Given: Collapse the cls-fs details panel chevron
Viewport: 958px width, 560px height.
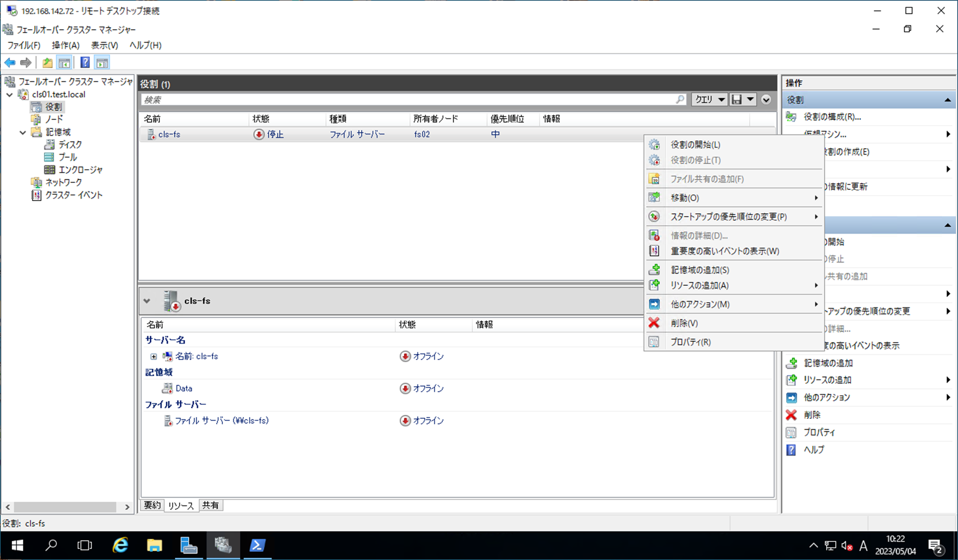Looking at the screenshot, I should click(x=147, y=301).
